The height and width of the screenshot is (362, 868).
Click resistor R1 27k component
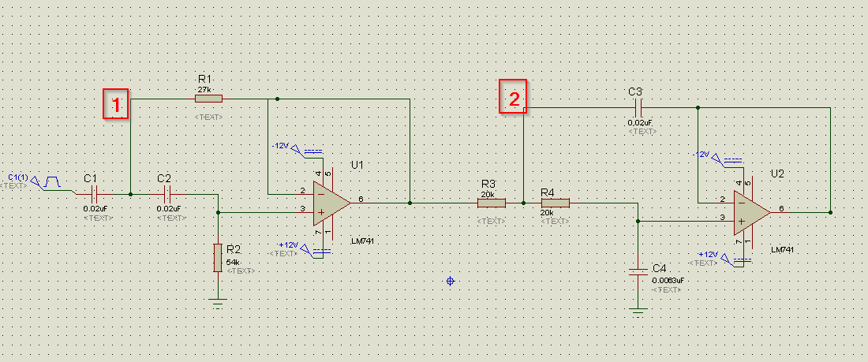[x=208, y=99]
